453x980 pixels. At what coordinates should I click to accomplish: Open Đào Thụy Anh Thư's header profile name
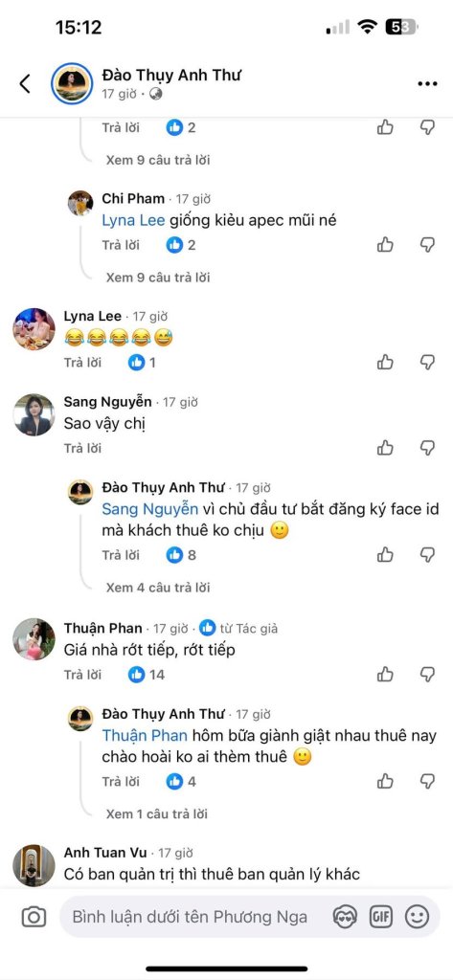[171, 75]
